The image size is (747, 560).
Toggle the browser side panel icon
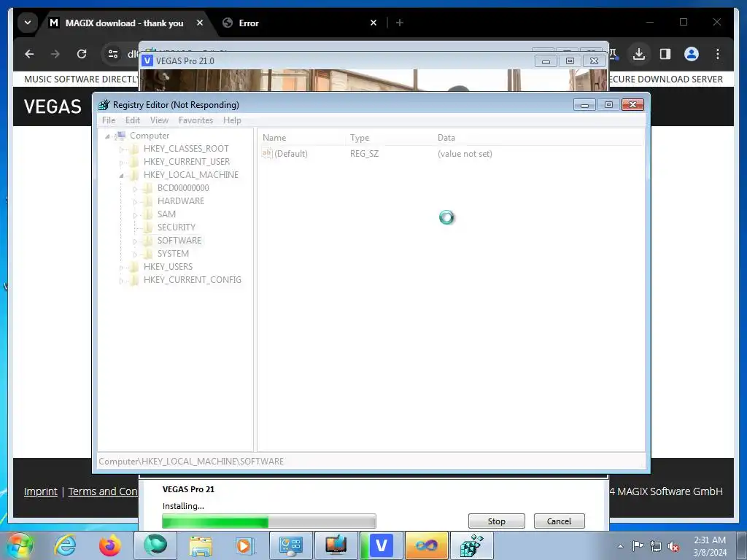665,54
